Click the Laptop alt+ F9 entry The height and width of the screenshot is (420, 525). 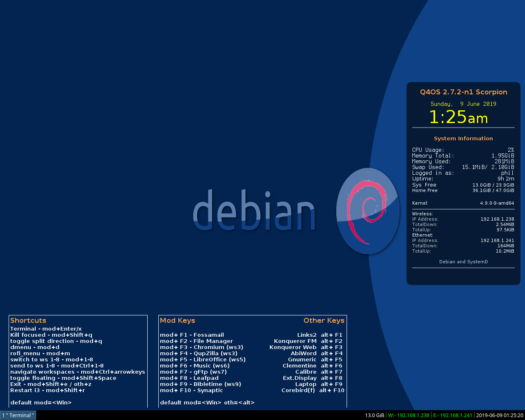click(x=319, y=384)
